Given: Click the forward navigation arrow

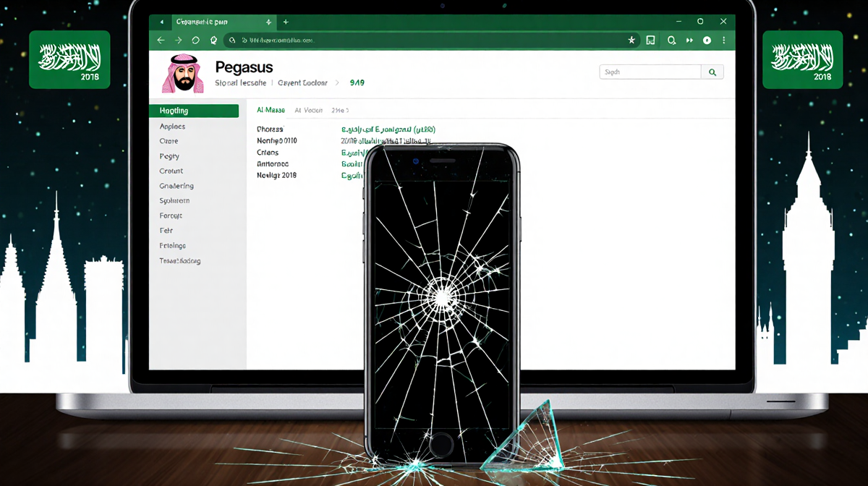Looking at the screenshot, I should [178, 40].
